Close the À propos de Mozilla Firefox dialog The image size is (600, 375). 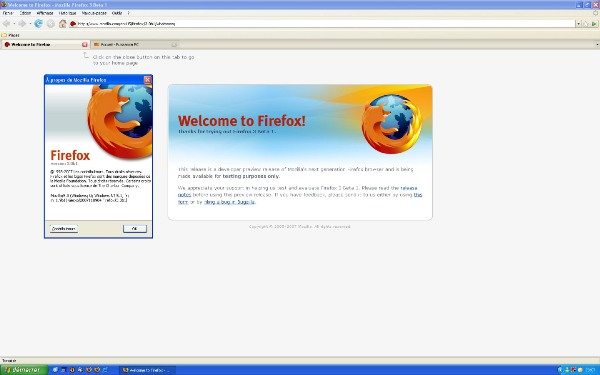tap(147, 80)
